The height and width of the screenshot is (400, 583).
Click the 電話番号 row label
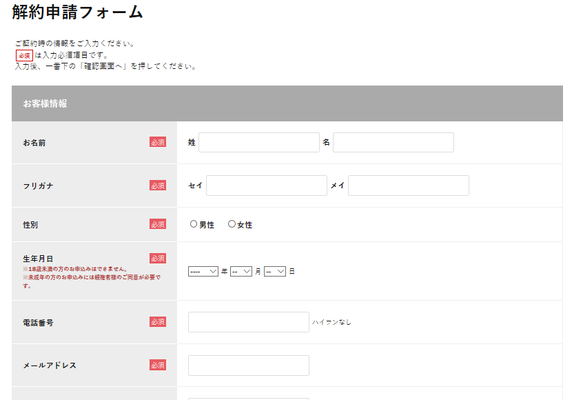click(38, 323)
